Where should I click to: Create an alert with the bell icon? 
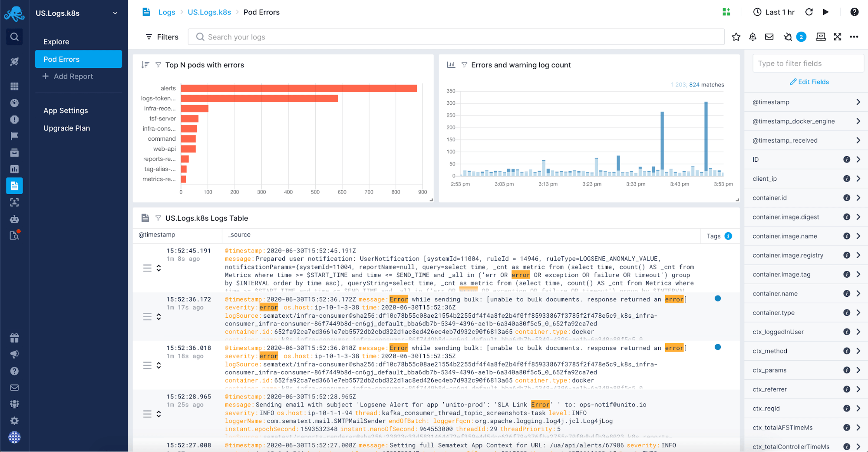coord(752,37)
